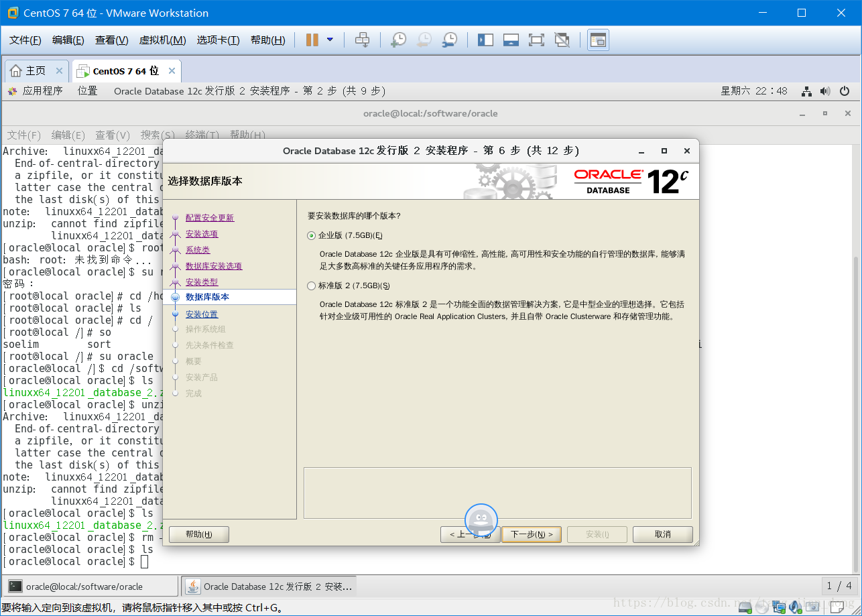
Task: Click the console view toolbar icon
Action: pos(598,40)
